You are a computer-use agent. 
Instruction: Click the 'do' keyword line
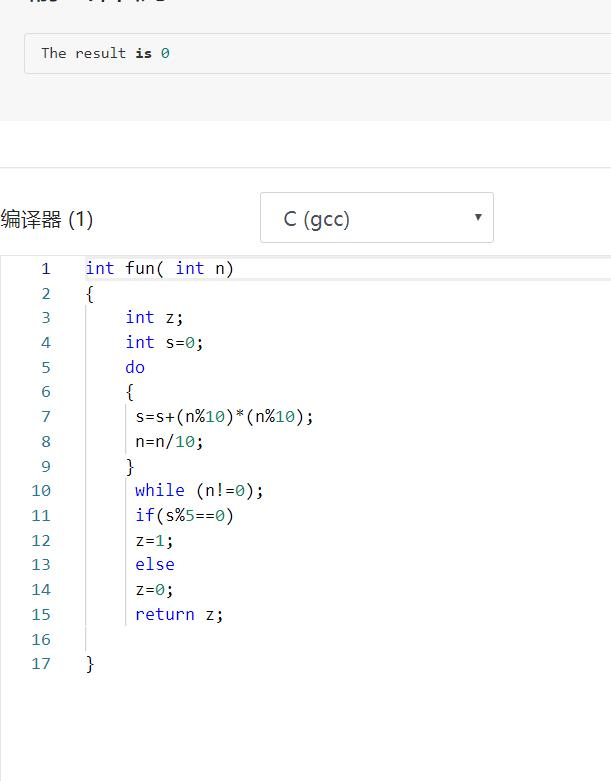(135, 368)
